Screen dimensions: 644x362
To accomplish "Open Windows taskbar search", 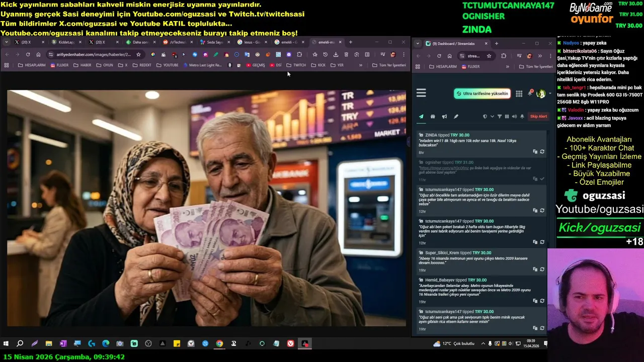I will pyautogui.click(x=20, y=343).
